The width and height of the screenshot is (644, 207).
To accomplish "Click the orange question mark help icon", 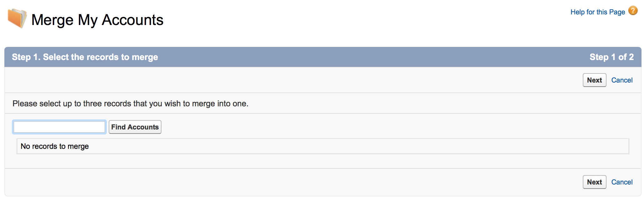I will (x=633, y=11).
